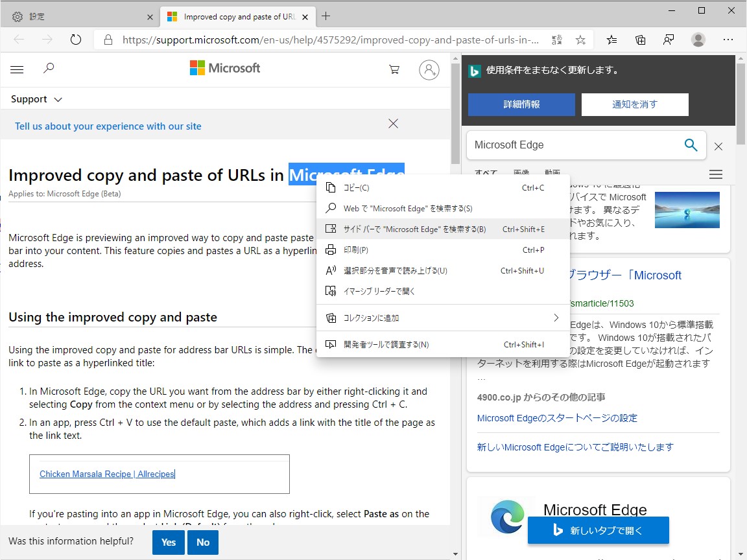The height and width of the screenshot is (560, 747).
Task: Choose イマーシブ リーダーで開く
Action: pos(443,291)
